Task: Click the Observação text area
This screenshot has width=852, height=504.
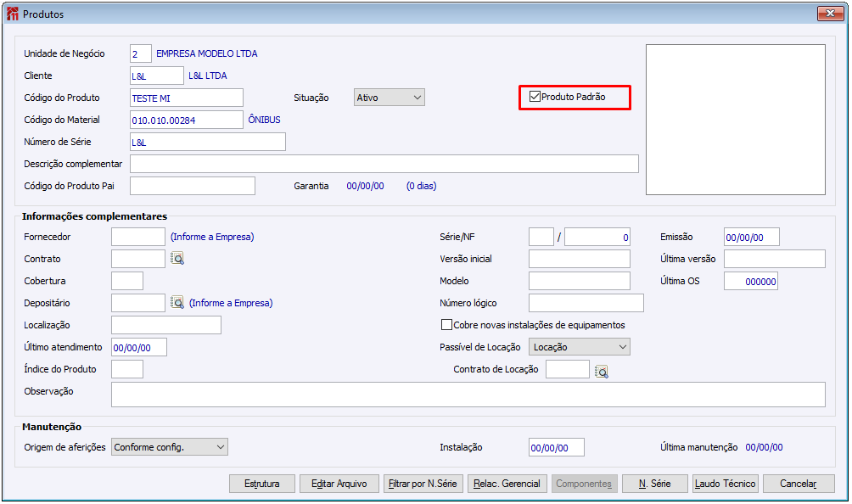Action: [468, 395]
